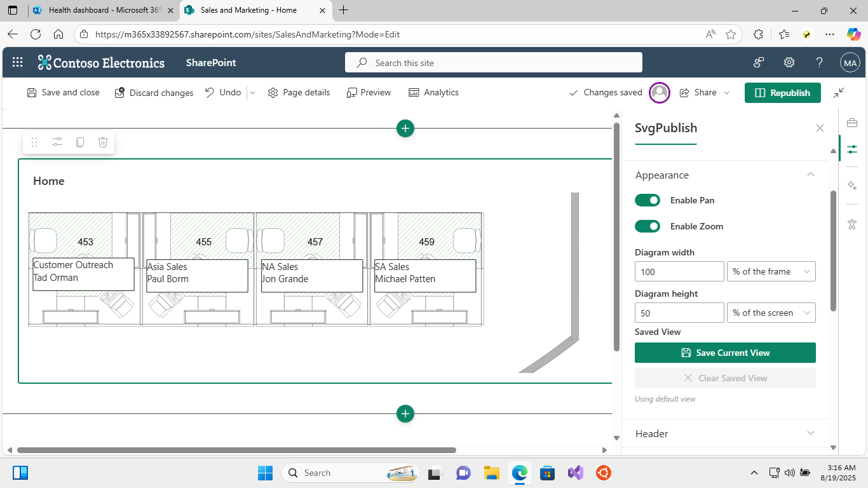The width and height of the screenshot is (868, 488).
Task: Click Undo in command bar
Action: [223, 93]
